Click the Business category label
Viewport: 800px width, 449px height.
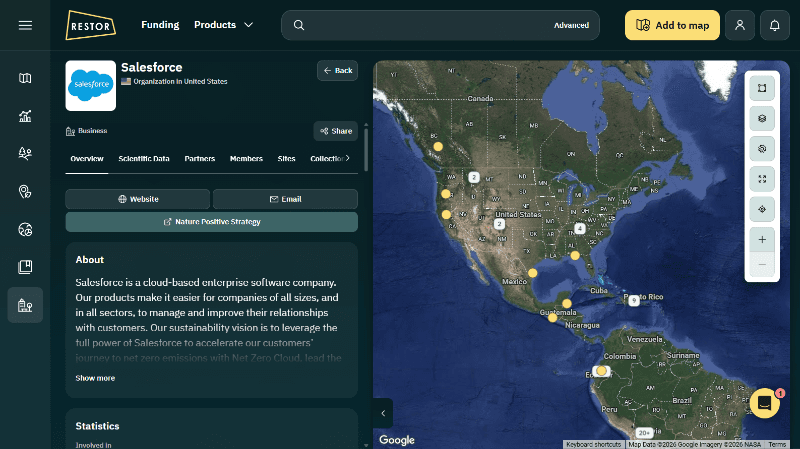coord(87,131)
